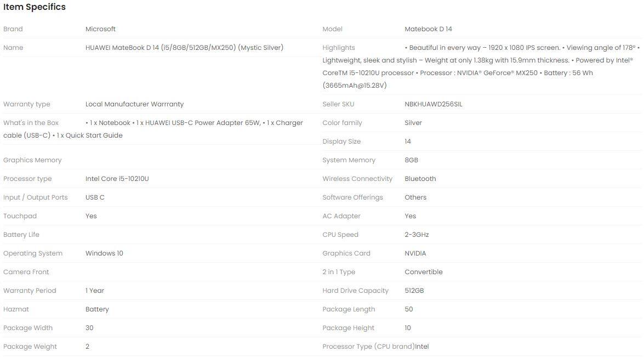Click the 8GB System Memory value
644x357 pixels.
(x=411, y=160)
